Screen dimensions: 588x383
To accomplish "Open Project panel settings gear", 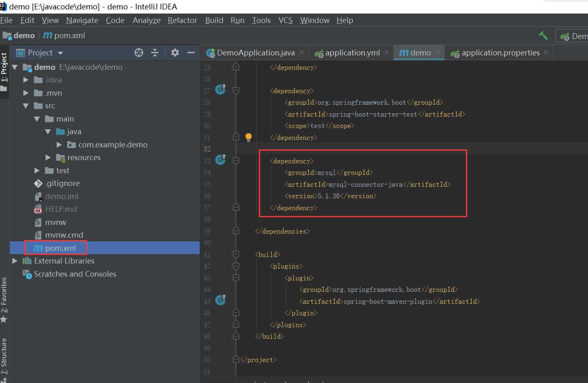I will (175, 53).
